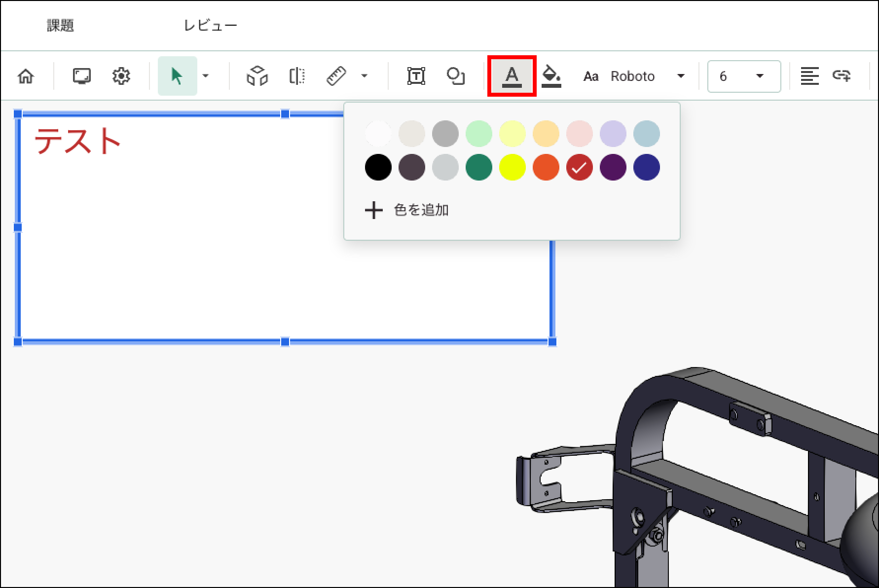Open the display monitor view icon

(x=81, y=76)
